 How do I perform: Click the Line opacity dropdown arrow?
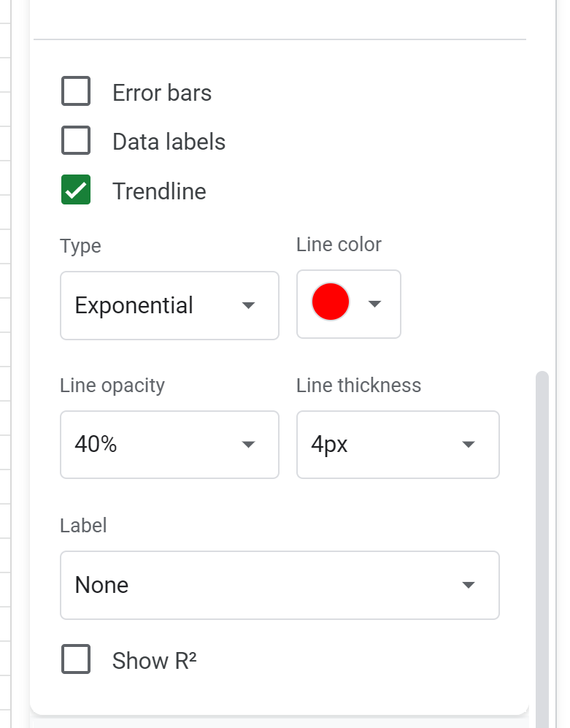248,445
